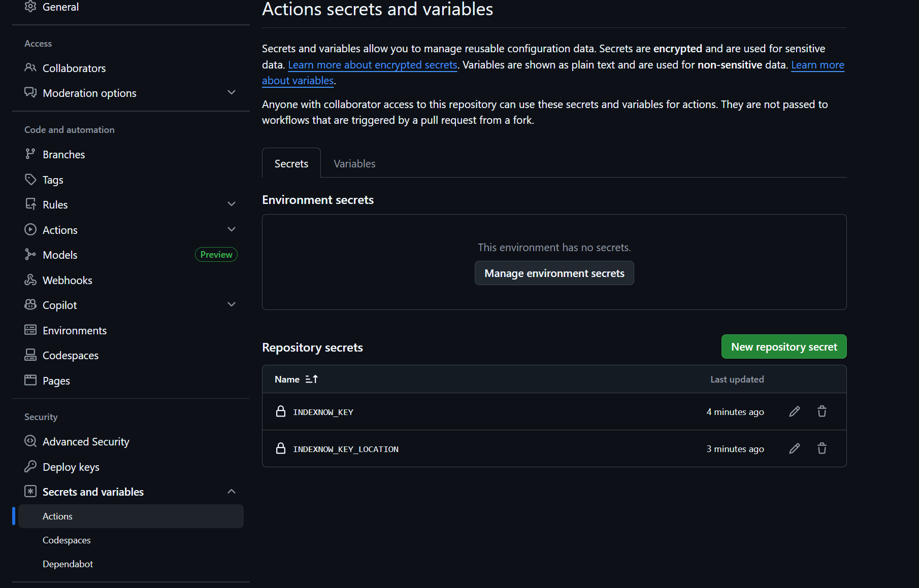Screen dimensions: 919x588
Task: Open the Tags settings page
Action: 53,180
